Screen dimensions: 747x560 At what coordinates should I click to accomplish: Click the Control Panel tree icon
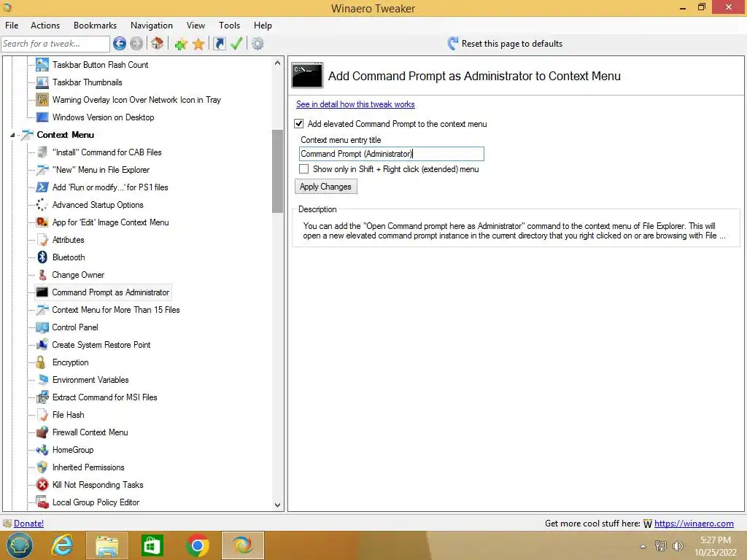(x=42, y=327)
